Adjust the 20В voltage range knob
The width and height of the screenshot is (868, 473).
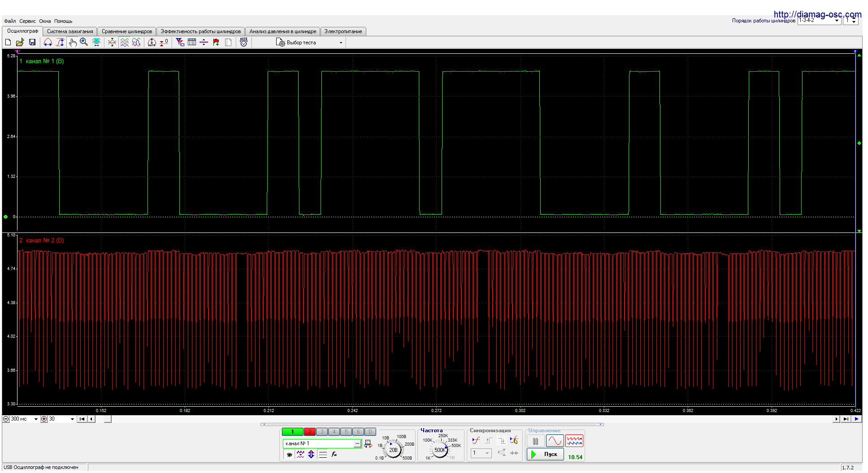[x=393, y=450]
